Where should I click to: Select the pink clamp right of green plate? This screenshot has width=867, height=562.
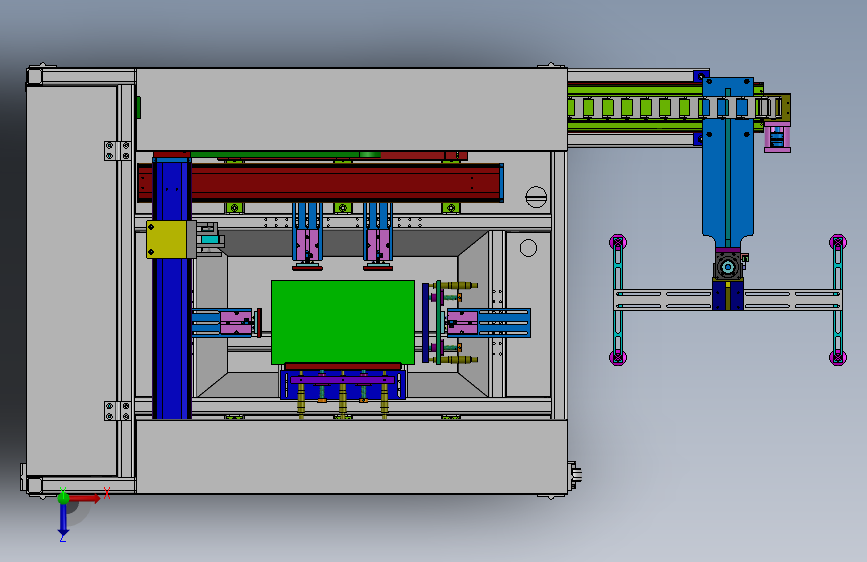click(462, 323)
